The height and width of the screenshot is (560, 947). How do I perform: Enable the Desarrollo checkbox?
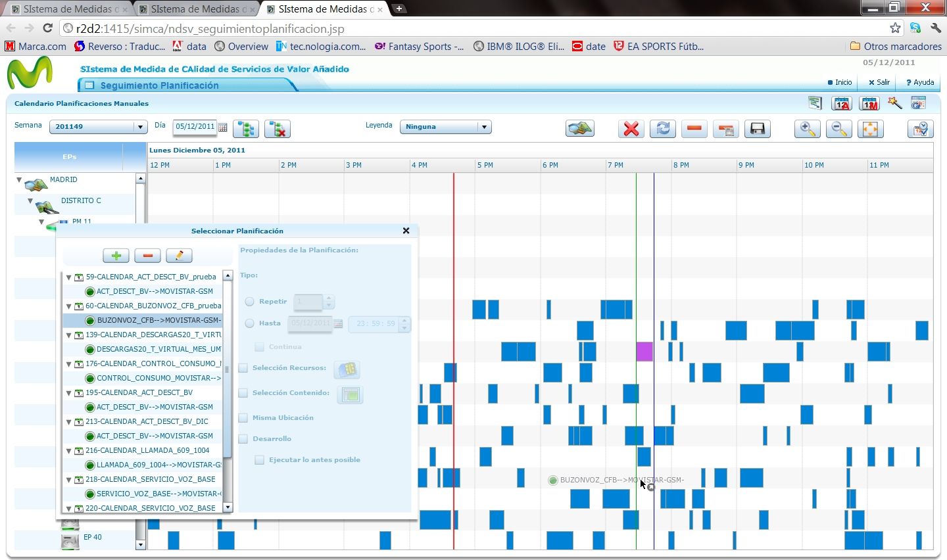coord(243,439)
